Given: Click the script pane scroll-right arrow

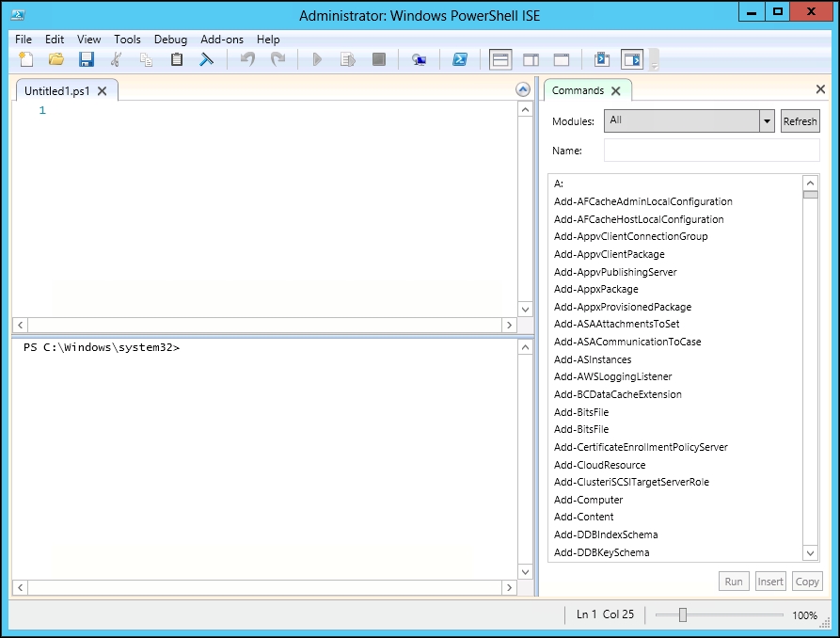Looking at the screenshot, I should (509, 325).
